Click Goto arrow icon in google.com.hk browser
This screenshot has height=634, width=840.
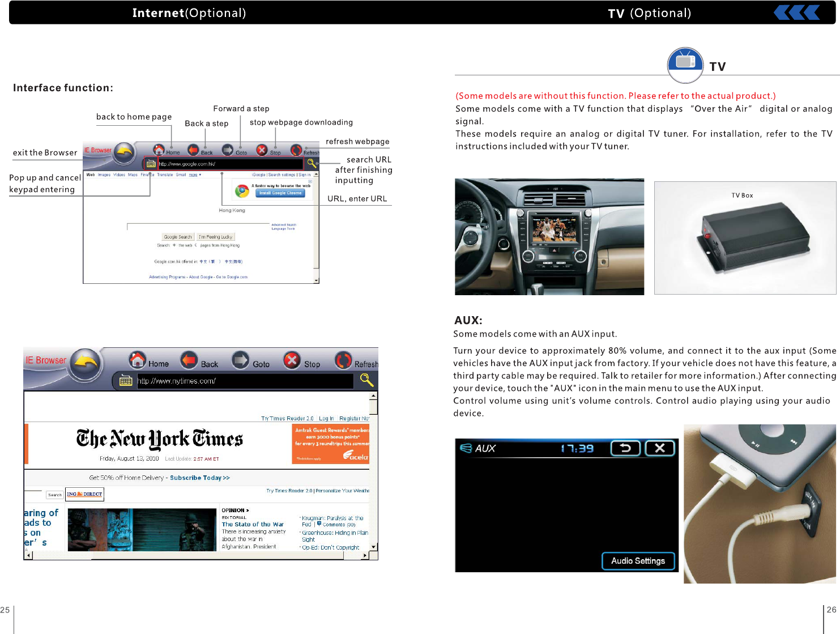pyautogui.click(x=227, y=150)
